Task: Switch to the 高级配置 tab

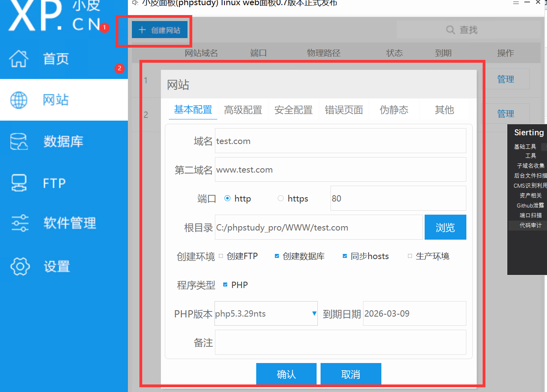Action: [x=243, y=110]
